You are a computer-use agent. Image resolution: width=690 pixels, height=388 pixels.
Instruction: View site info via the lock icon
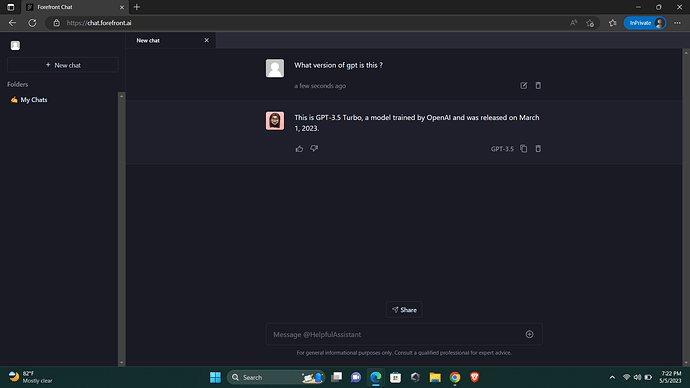pyautogui.click(x=56, y=23)
